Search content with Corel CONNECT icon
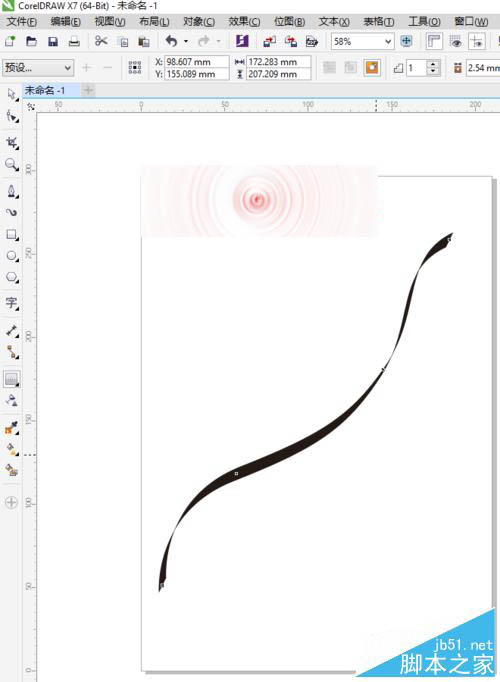The width and height of the screenshot is (500, 682). coord(242,41)
